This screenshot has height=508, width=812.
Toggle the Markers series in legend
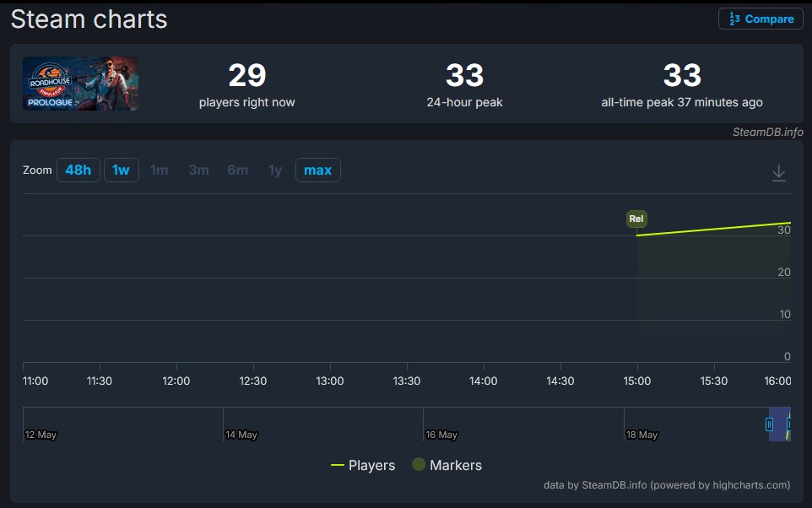click(447, 465)
